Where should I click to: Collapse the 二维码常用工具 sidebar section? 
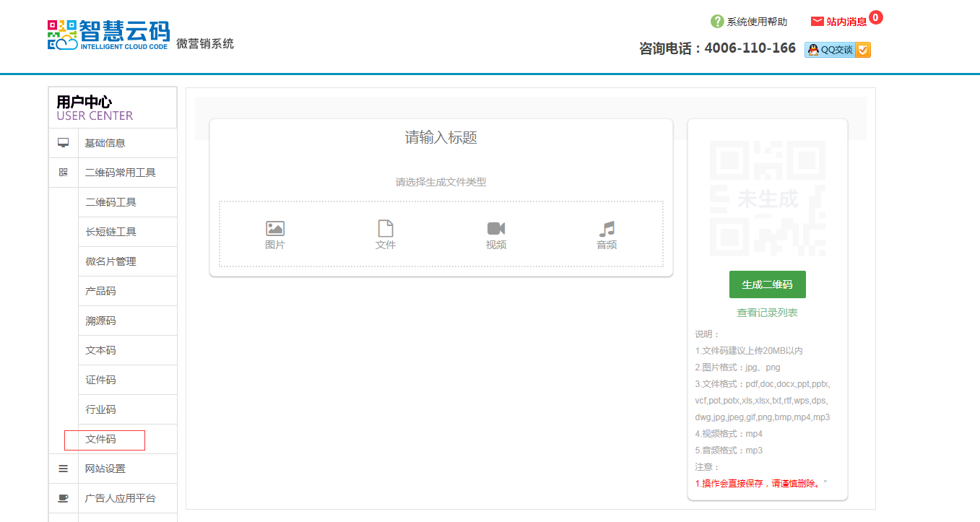click(x=120, y=173)
